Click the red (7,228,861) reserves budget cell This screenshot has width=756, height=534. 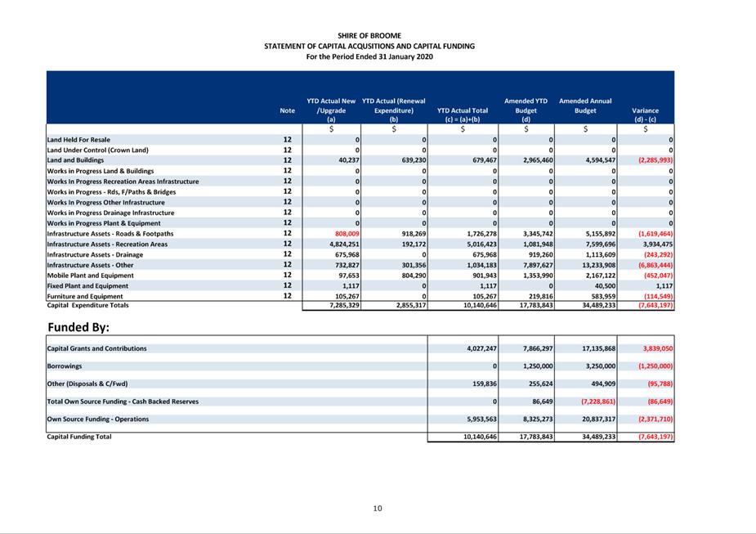[x=597, y=402]
